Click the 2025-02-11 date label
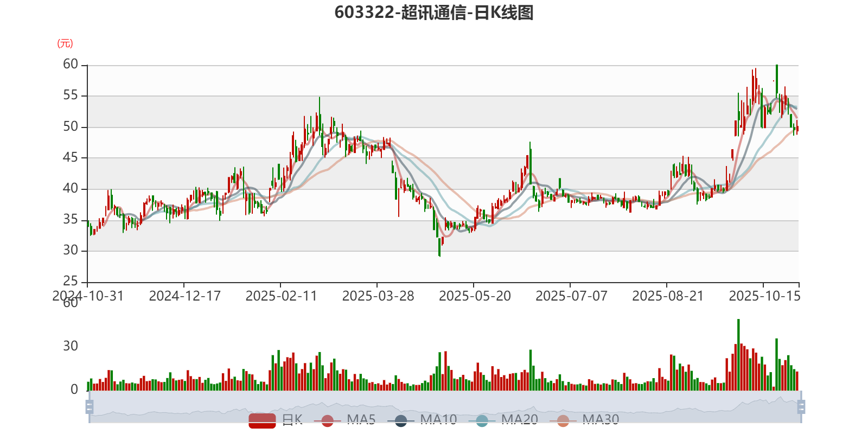 (281, 296)
